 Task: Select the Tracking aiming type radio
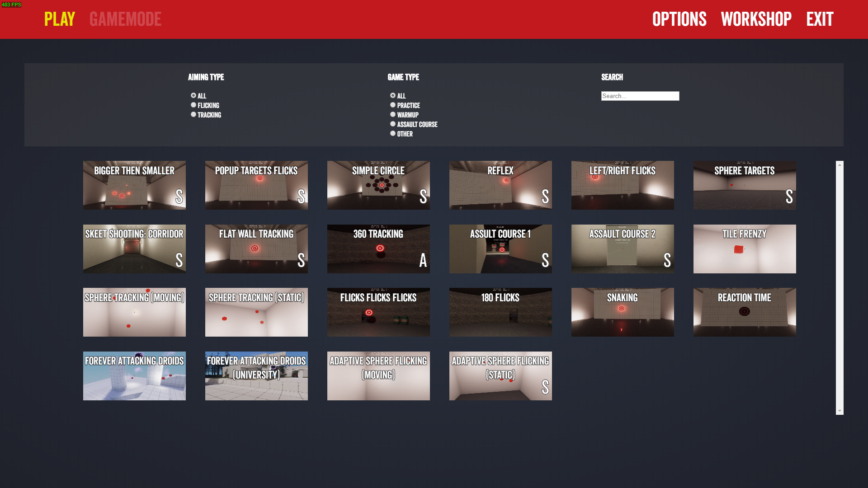coord(193,114)
